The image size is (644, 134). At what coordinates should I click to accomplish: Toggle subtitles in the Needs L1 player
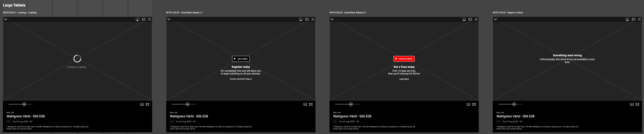pos(305,104)
